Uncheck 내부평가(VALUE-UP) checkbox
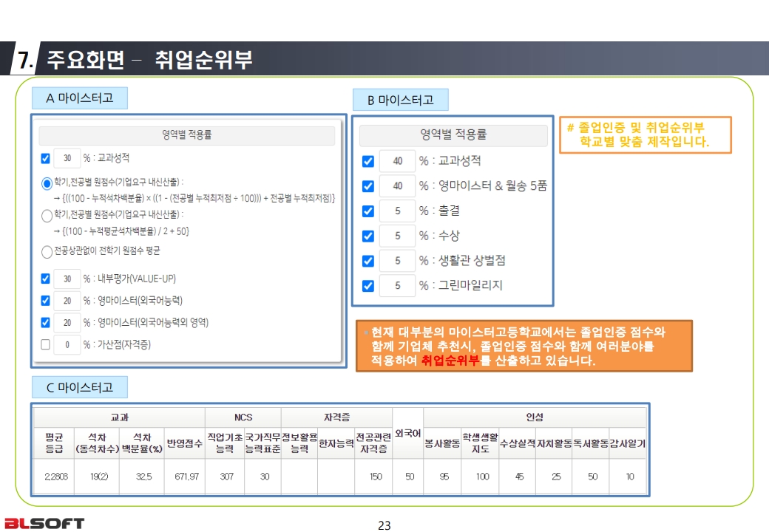 [46, 279]
